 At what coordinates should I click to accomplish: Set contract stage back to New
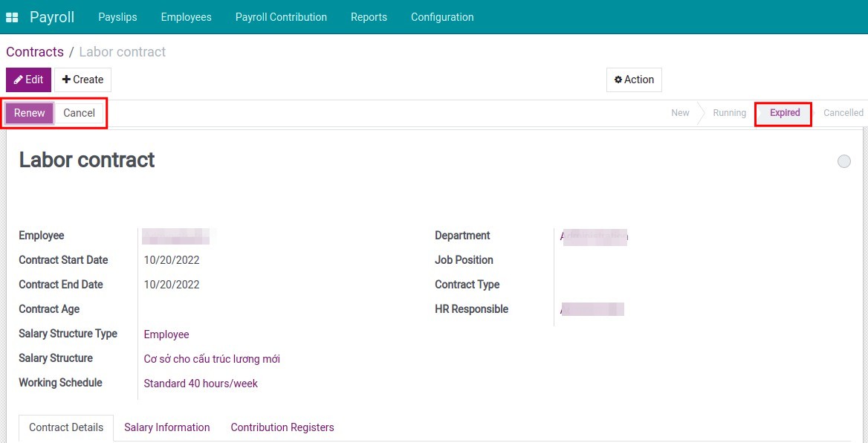tap(679, 113)
